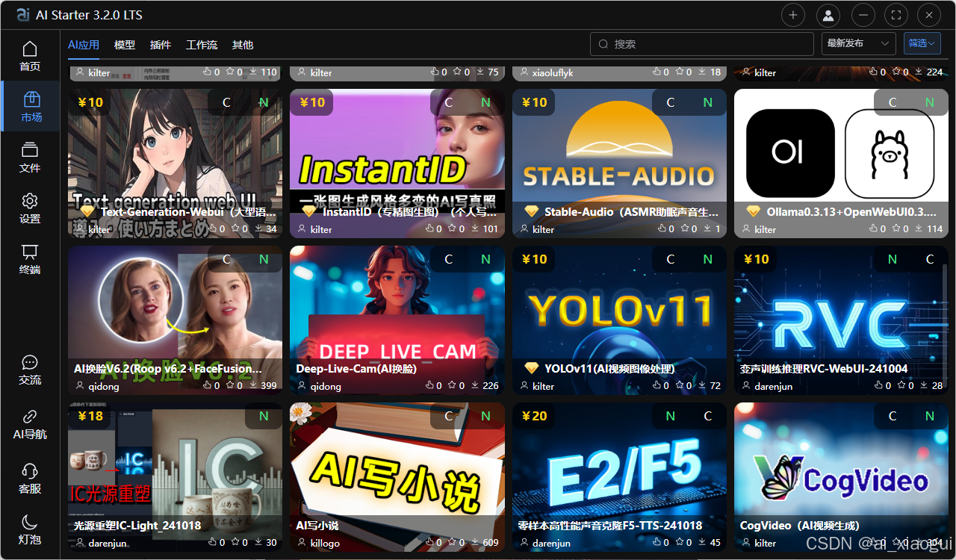
Task: Click author killogo on AI写小说 card
Action: coord(325,543)
